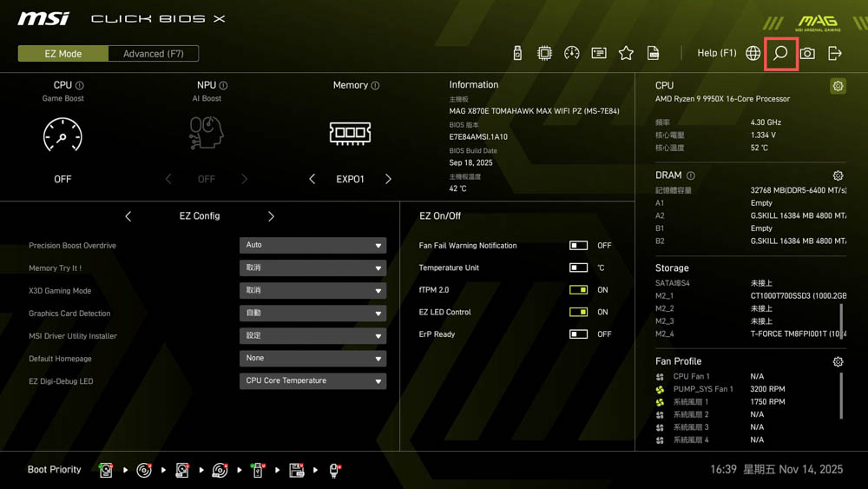Disable EZ LED Control switch
Screen dimensions: 868x489
[x=578, y=312]
